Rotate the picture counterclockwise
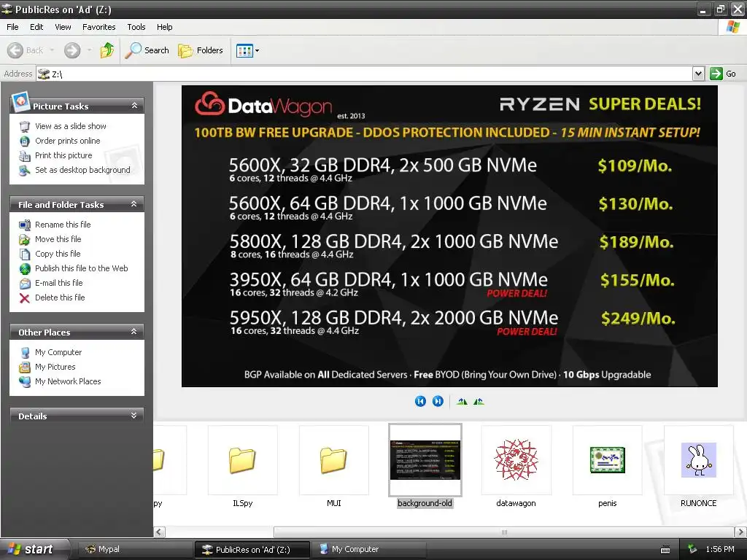 click(479, 402)
